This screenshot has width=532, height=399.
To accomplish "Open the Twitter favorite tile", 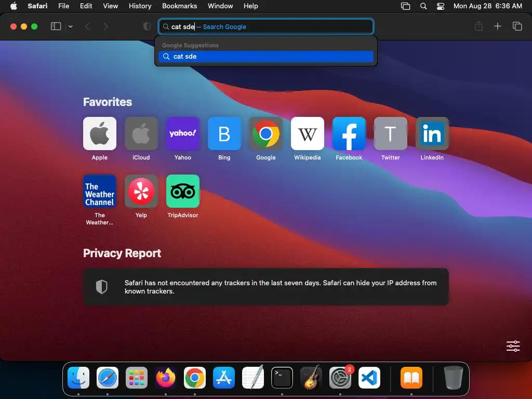I will (391, 134).
